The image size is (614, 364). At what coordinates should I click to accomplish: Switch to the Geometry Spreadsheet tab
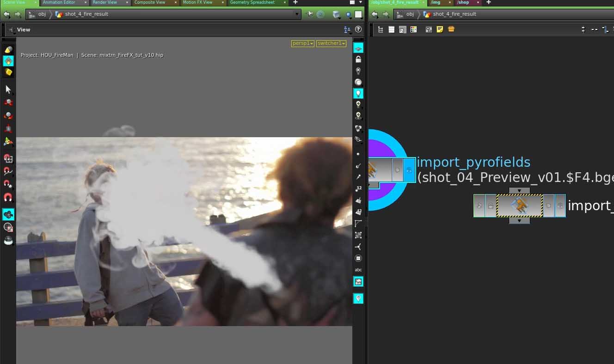point(252,3)
